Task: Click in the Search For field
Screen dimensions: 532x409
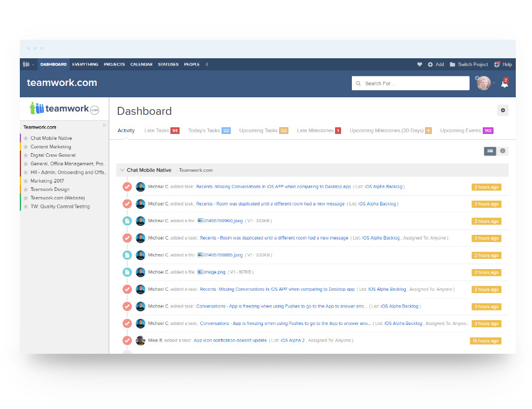Action: click(411, 83)
